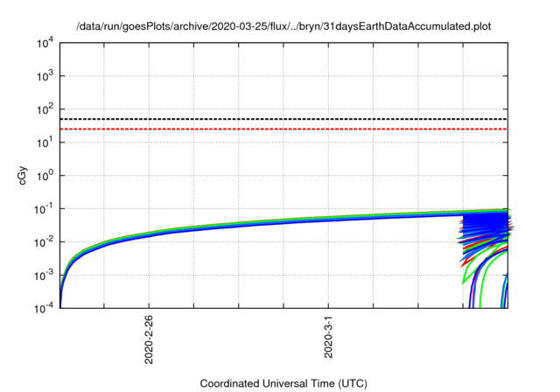Click the 10^-2 y-axis tick label
This screenshot has height=392, width=560.
tap(43, 242)
